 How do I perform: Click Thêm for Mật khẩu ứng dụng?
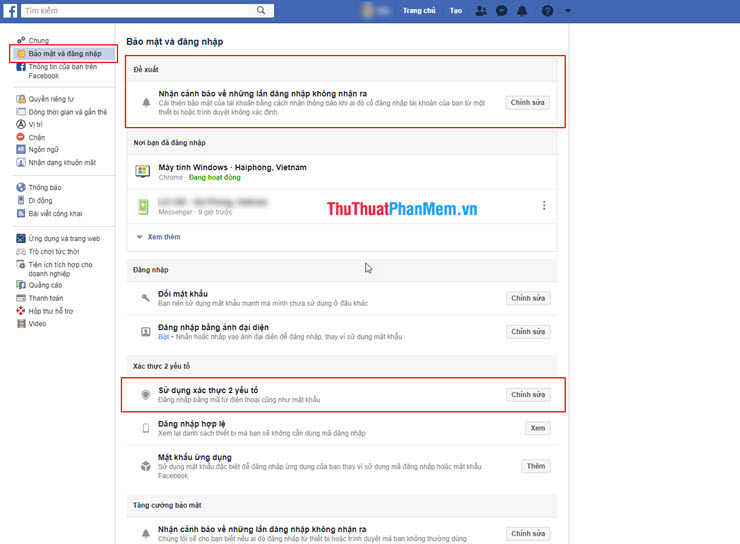536,466
